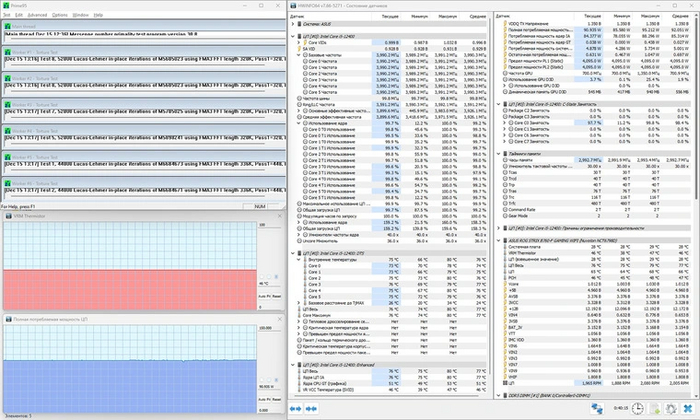Collapse the ASUS ROG STRIX B760-F sensor group
700x420 pixels.
click(499, 241)
